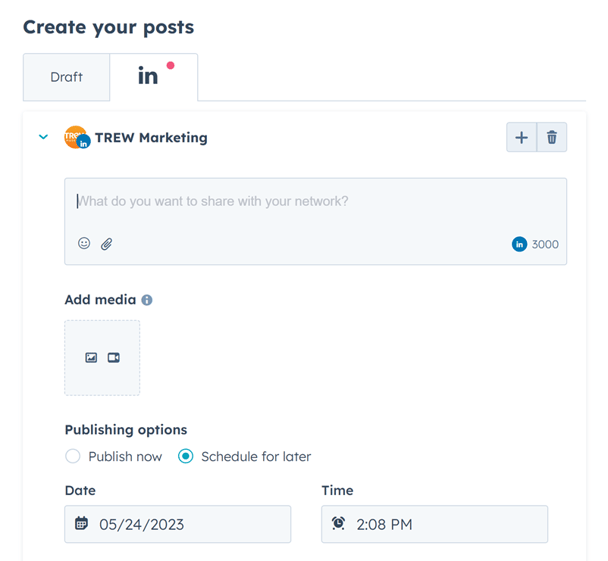Click the TREW Marketing account avatar
Screen dimensions: 608x561
[77, 137]
